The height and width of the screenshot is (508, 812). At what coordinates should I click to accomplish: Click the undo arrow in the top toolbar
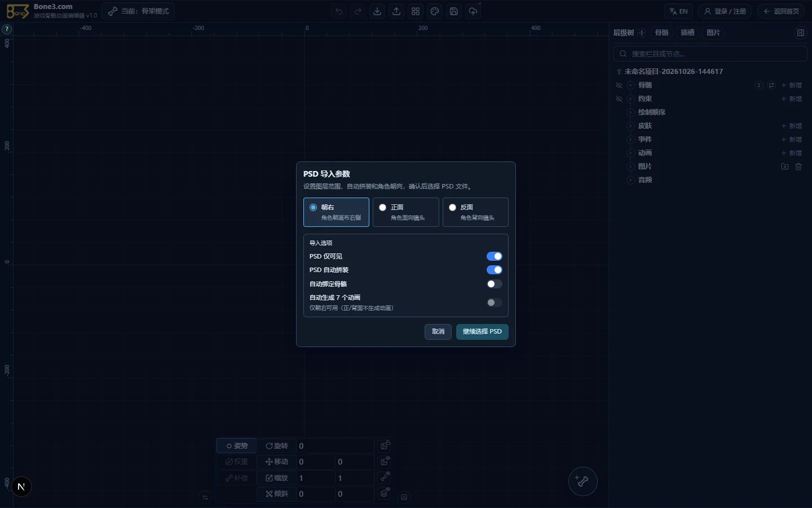tap(338, 11)
